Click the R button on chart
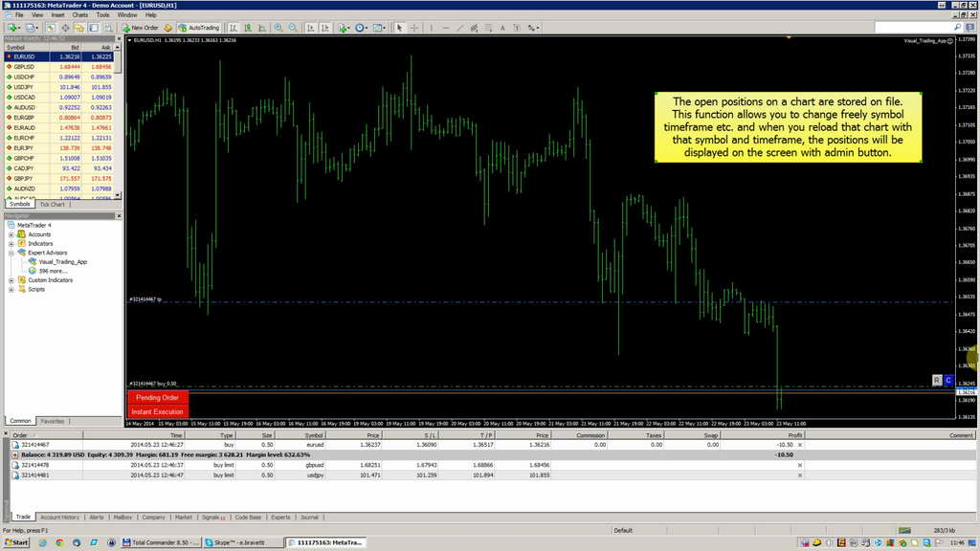Viewport: 980px width, 551px height. [936, 380]
